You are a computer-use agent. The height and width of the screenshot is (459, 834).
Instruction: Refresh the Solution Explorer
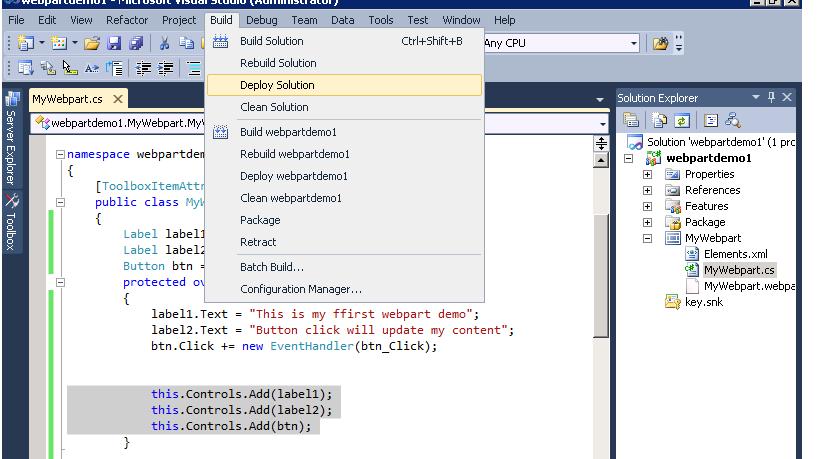681,120
